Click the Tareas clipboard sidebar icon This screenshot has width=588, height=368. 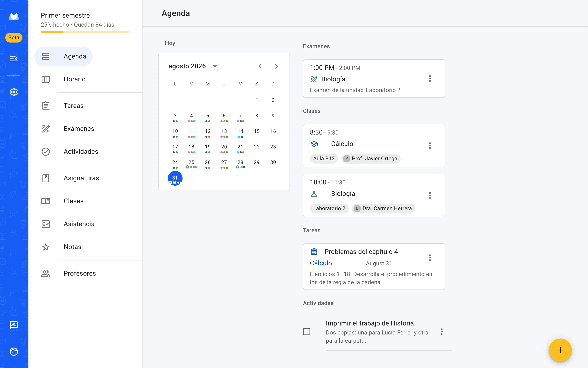coord(46,106)
